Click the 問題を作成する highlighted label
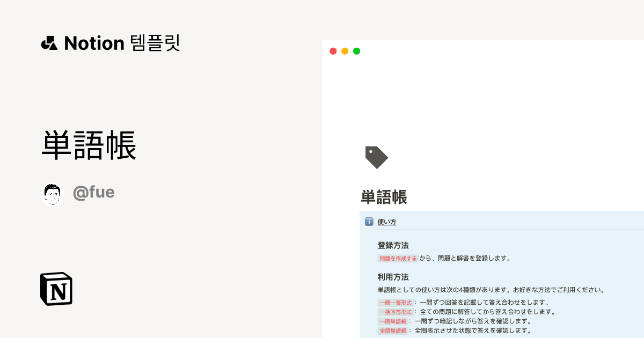This screenshot has height=338, width=644. click(x=398, y=258)
